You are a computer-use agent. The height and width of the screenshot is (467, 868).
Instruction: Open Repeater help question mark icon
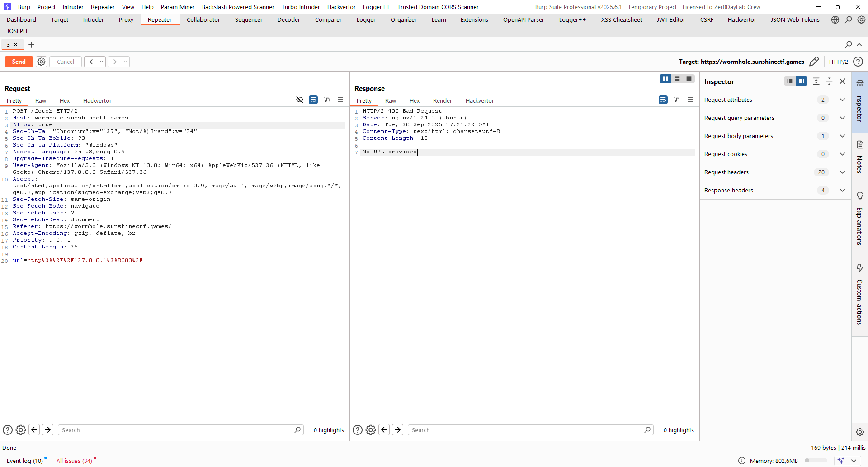(858, 62)
